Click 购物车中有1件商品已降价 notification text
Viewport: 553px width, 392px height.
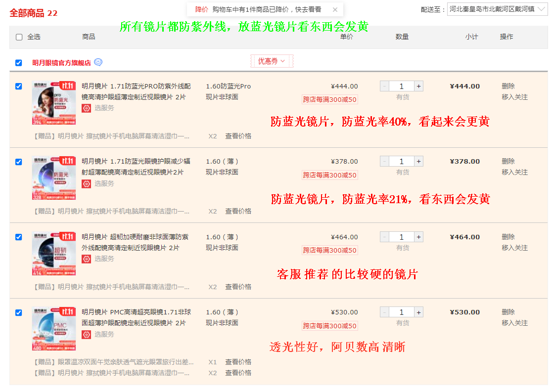(x=267, y=9)
